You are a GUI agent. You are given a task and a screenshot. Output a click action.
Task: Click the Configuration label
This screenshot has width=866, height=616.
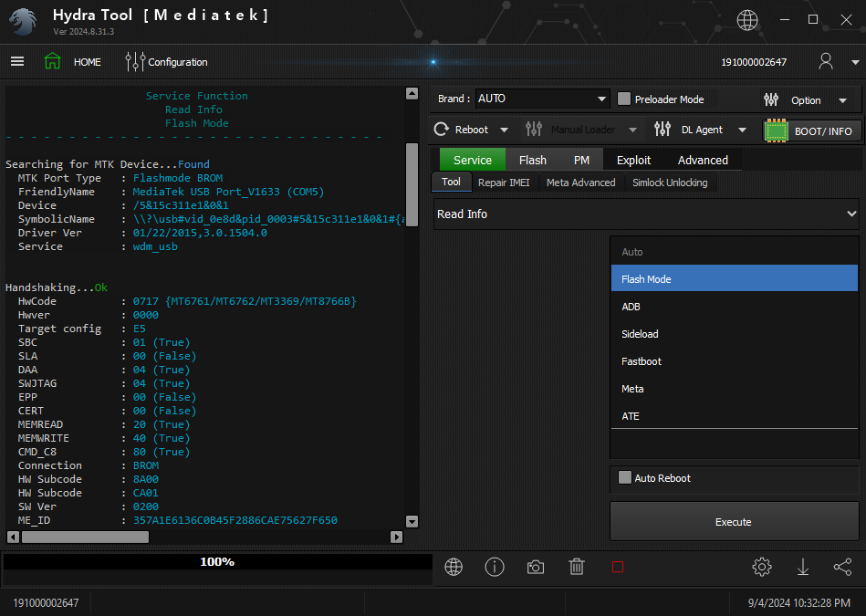point(178,62)
